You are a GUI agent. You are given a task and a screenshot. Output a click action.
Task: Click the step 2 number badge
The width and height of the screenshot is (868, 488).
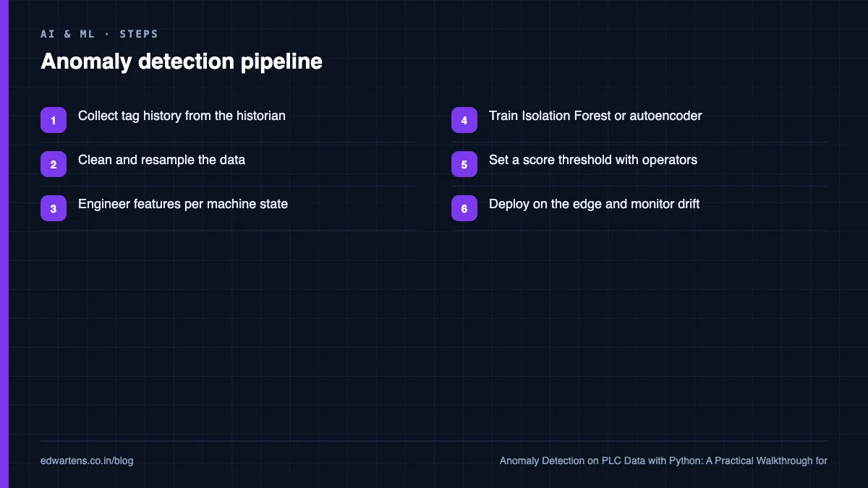click(54, 164)
